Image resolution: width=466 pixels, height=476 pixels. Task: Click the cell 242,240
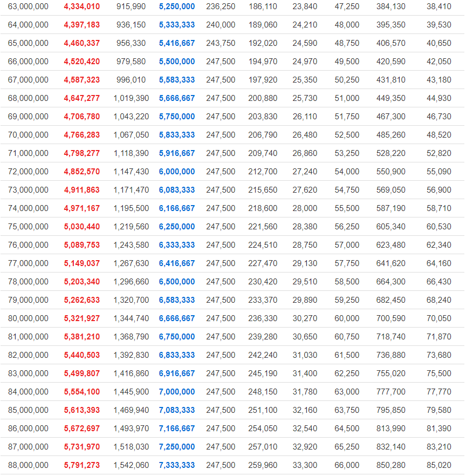[x=263, y=355]
